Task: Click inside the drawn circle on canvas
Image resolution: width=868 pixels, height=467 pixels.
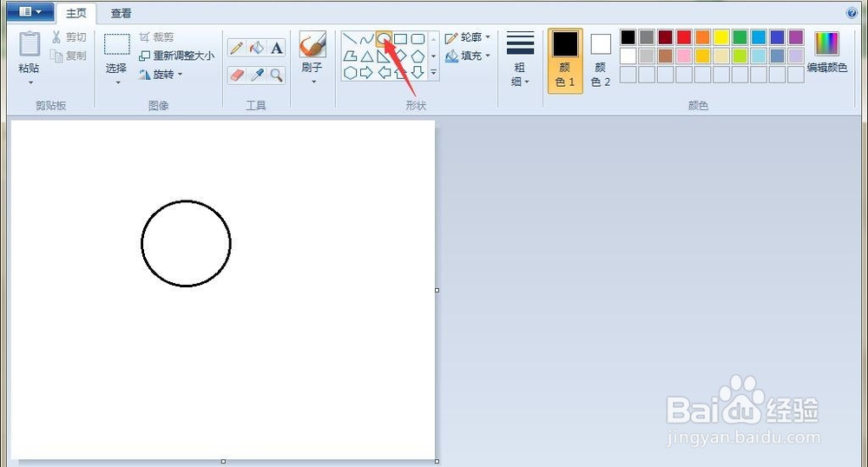Action: 186,243
